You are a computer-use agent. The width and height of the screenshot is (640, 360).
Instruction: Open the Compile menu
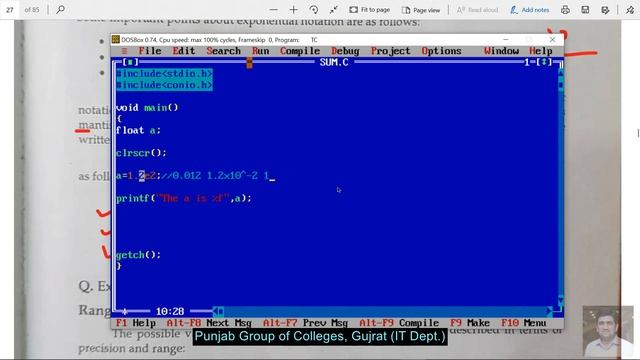[300, 51]
